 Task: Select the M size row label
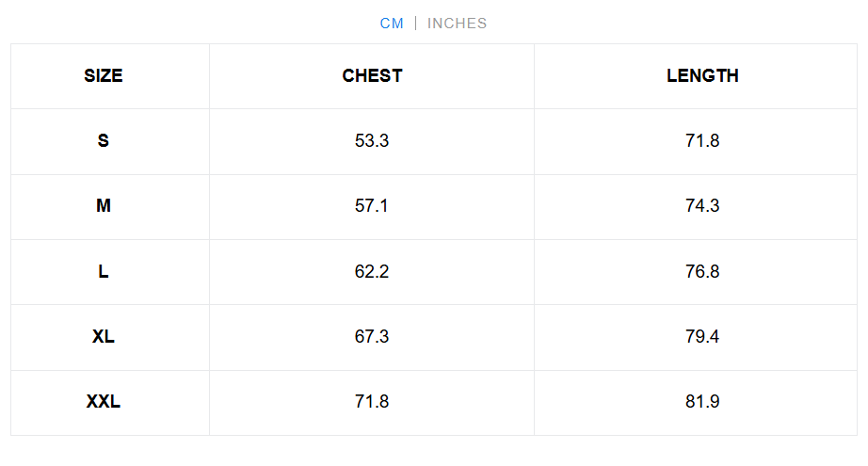click(104, 206)
